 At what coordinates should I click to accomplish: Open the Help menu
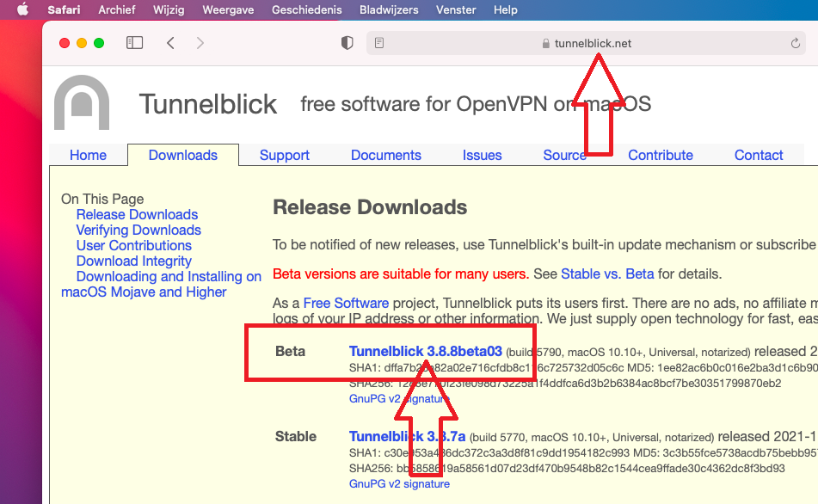(x=506, y=10)
